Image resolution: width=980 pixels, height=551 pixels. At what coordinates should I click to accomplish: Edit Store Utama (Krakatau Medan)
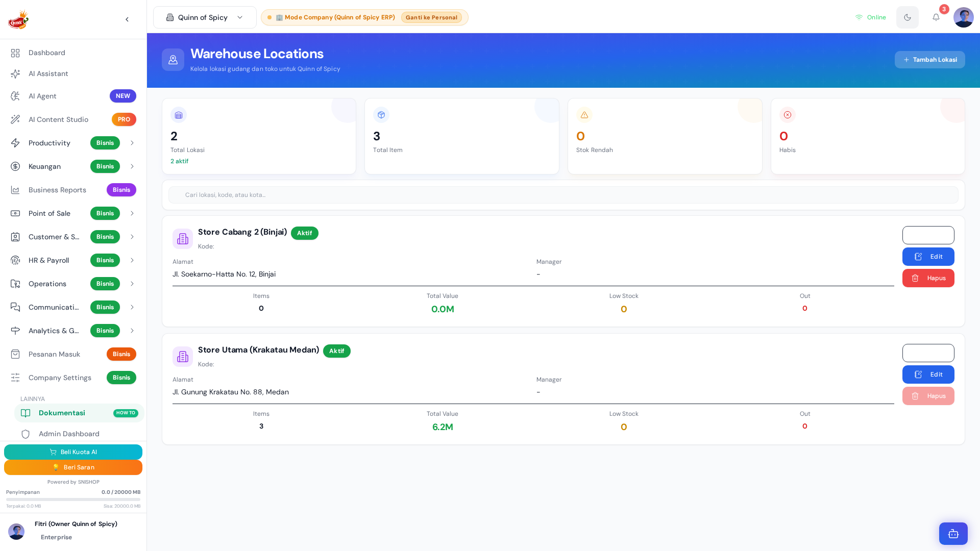928,374
